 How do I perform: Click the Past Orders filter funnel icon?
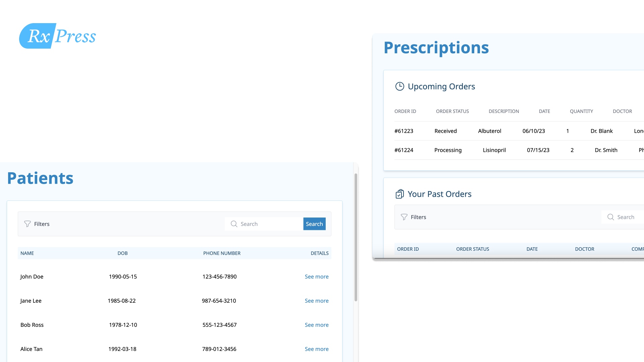(404, 217)
